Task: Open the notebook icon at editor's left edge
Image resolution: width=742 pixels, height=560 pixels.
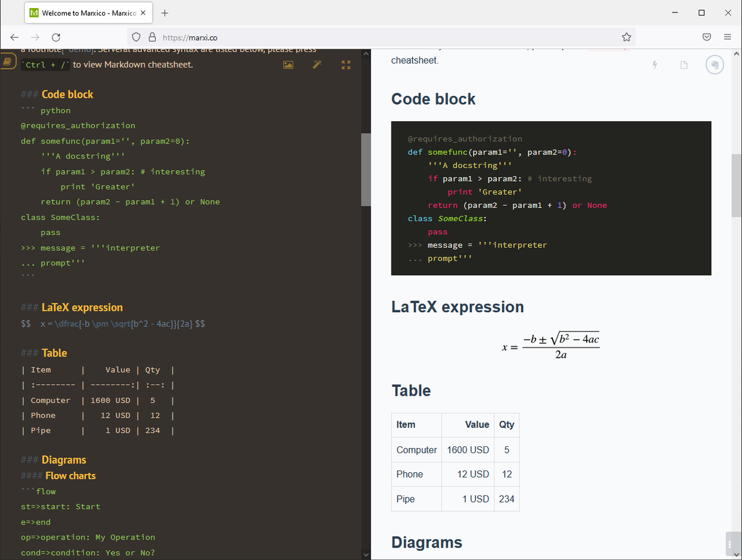Action: [8, 62]
